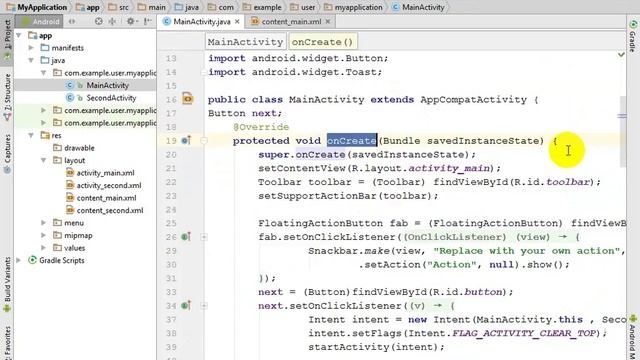Screen dimensions: 640x360
Task: Click the override gutter icon on line 19
Action: (186, 141)
